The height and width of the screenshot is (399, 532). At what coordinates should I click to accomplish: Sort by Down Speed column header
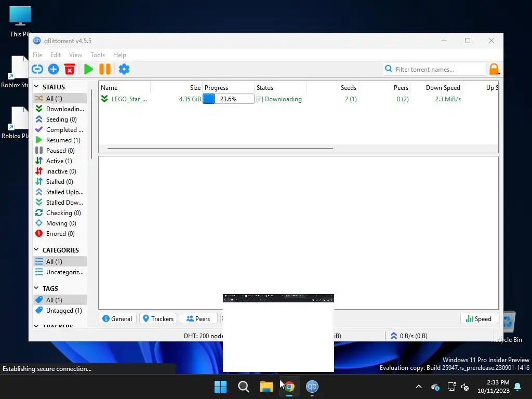pyautogui.click(x=436, y=87)
